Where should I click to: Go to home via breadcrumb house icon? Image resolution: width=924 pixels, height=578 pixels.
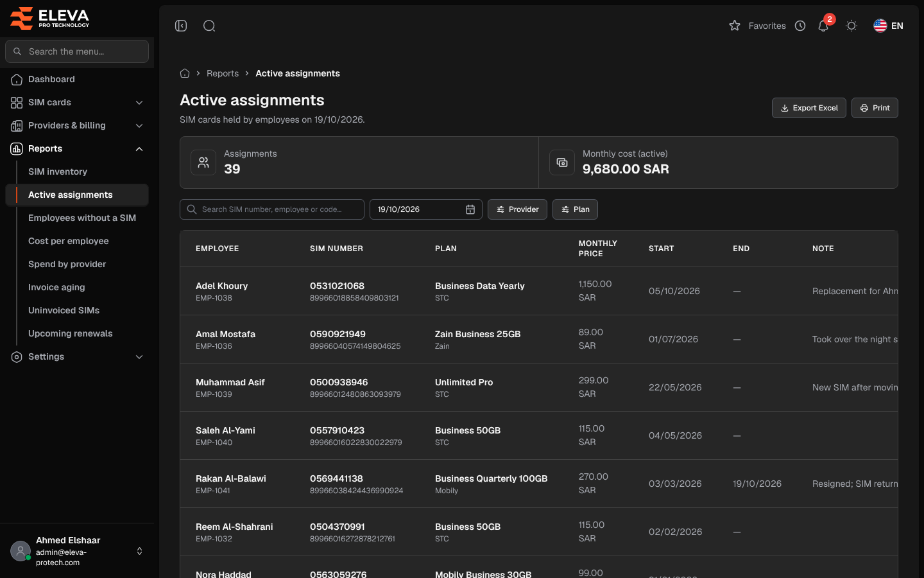tap(185, 73)
